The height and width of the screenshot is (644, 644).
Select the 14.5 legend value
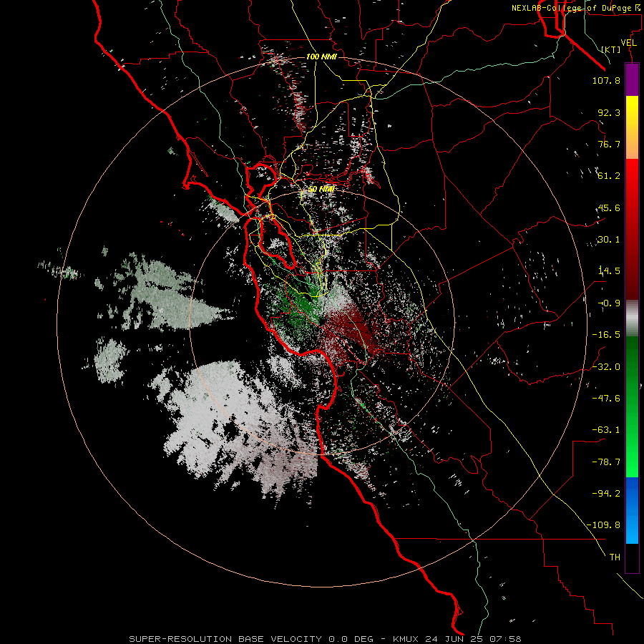point(609,271)
